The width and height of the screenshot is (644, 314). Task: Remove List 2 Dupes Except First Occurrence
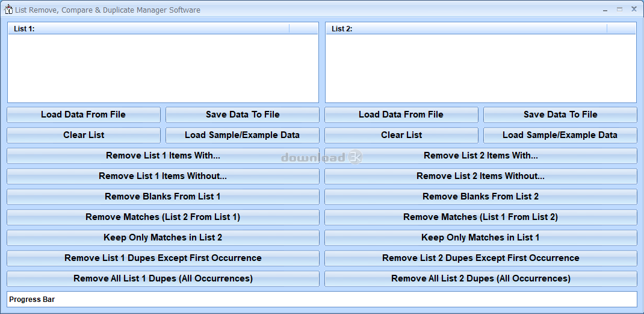tap(481, 258)
